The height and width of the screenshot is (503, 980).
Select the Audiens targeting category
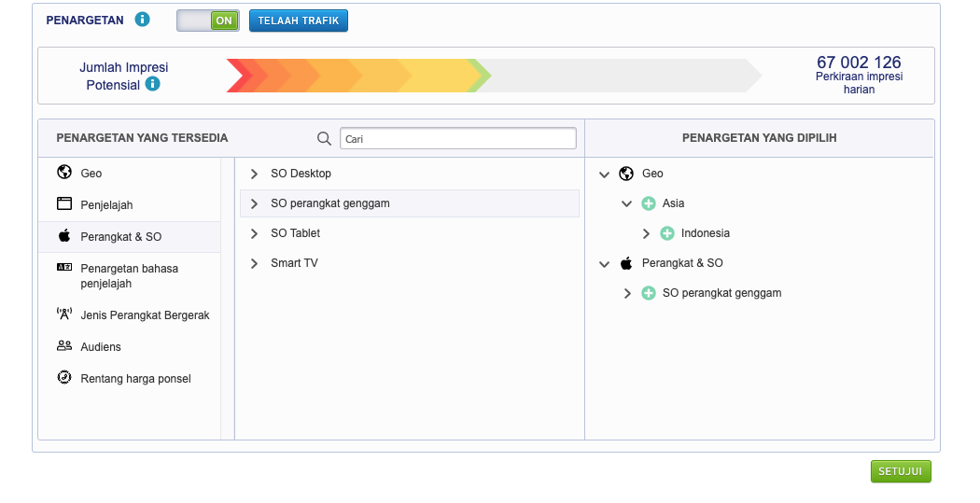click(101, 346)
